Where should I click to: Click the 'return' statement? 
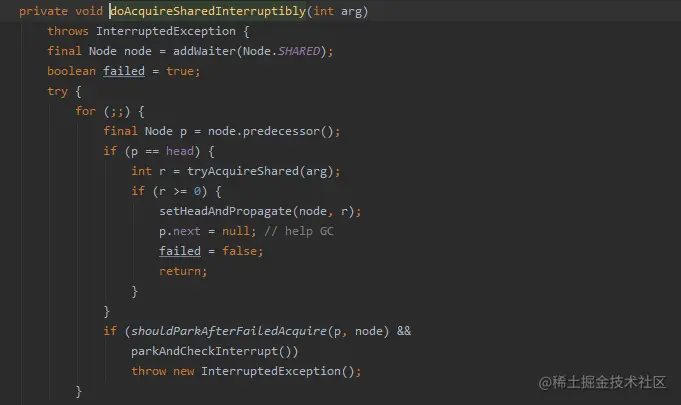(180, 271)
